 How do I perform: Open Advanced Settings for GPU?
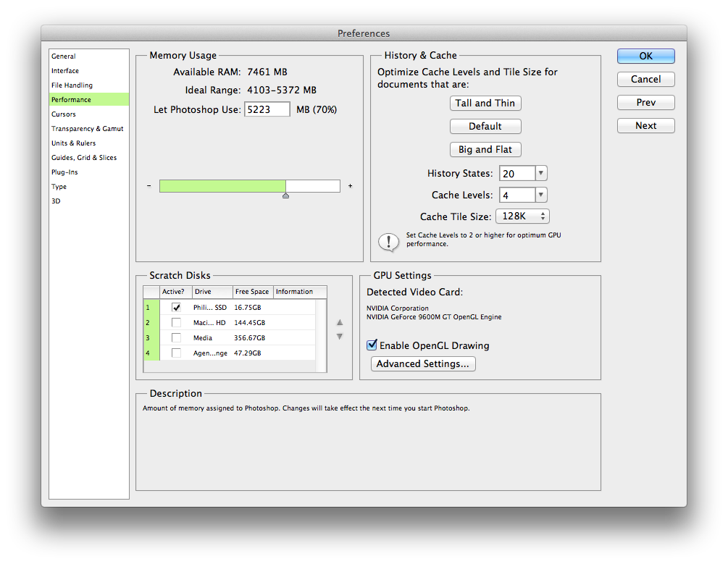423,364
